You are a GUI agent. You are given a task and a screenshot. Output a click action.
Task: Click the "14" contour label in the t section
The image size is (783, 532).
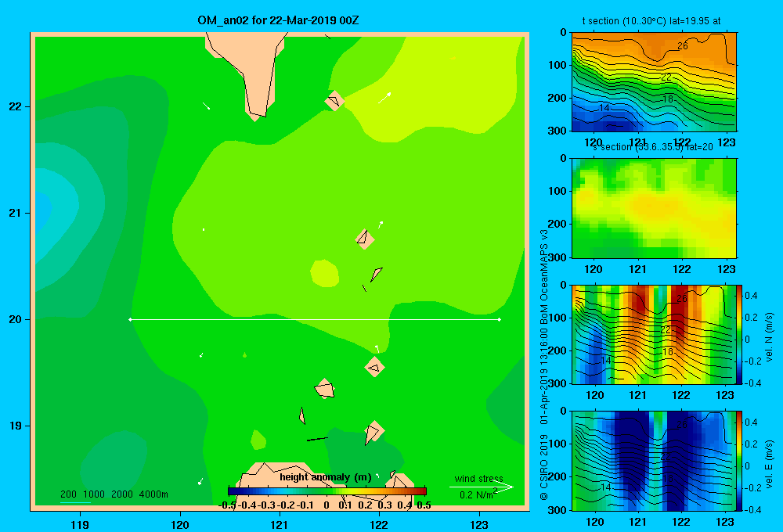604,107
